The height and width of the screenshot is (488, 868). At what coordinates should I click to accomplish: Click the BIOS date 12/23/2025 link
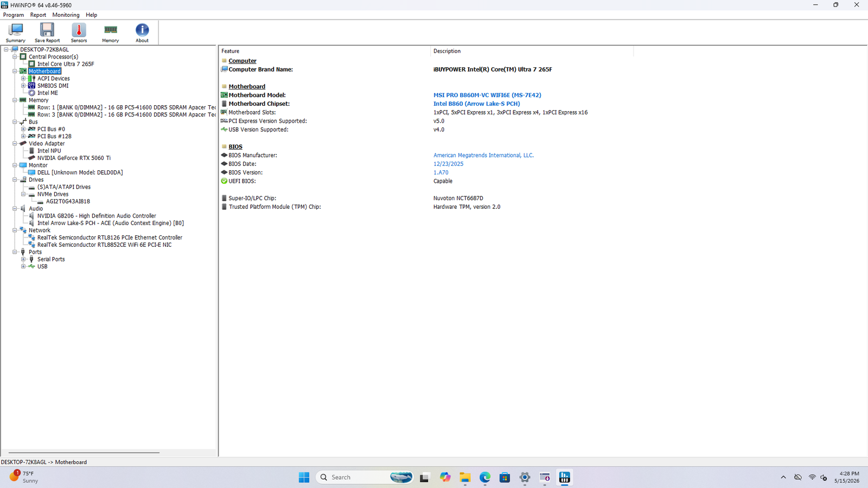448,164
